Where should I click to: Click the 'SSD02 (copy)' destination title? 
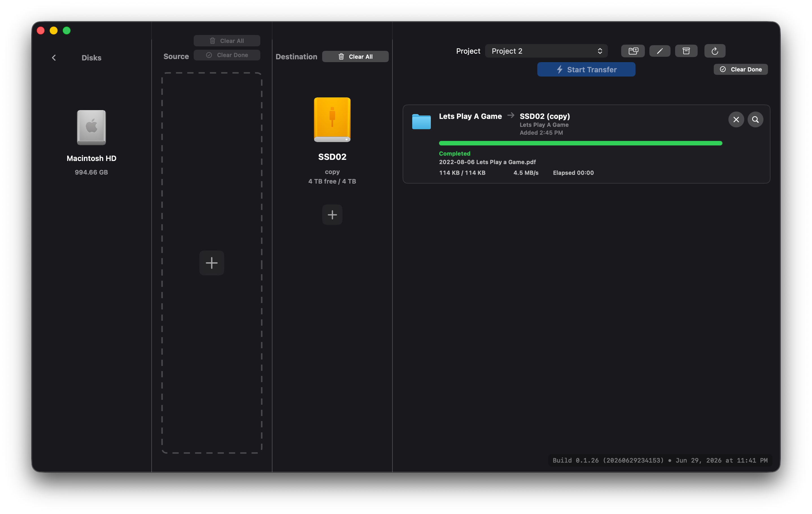[x=545, y=116]
